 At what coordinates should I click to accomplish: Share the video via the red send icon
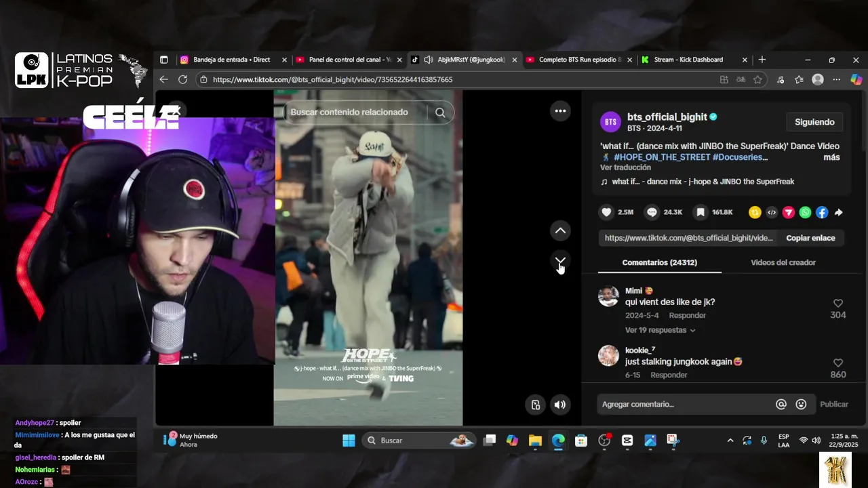click(x=788, y=212)
